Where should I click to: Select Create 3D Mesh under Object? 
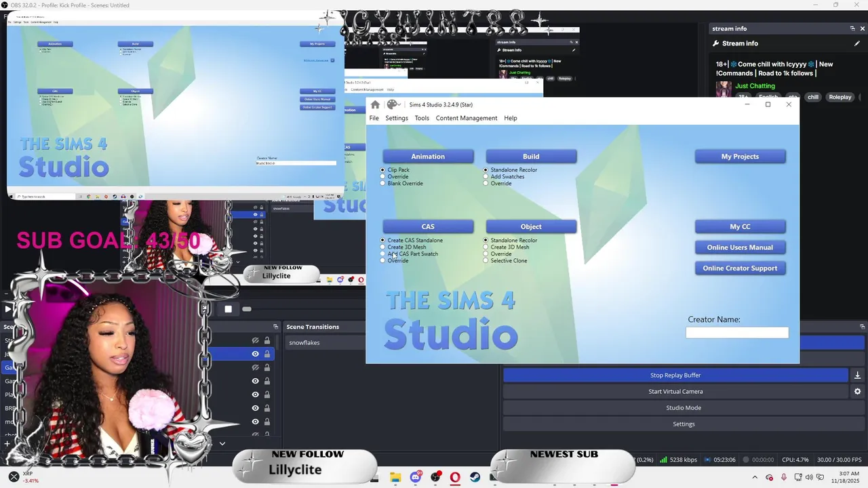[486, 247]
